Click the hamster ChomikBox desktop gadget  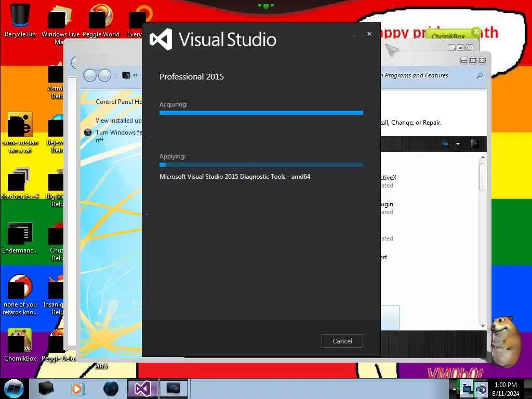(x=507, y=341)
